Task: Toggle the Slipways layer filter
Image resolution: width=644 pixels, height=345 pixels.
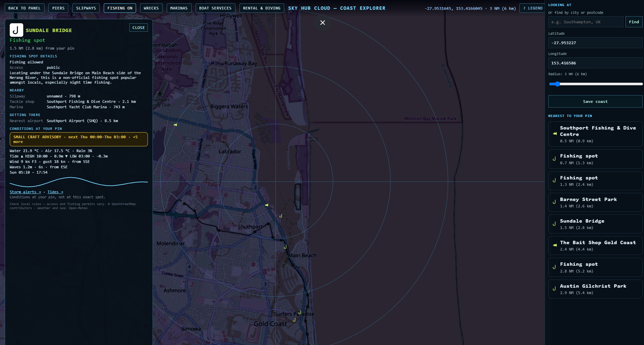Action: point(86,8)
